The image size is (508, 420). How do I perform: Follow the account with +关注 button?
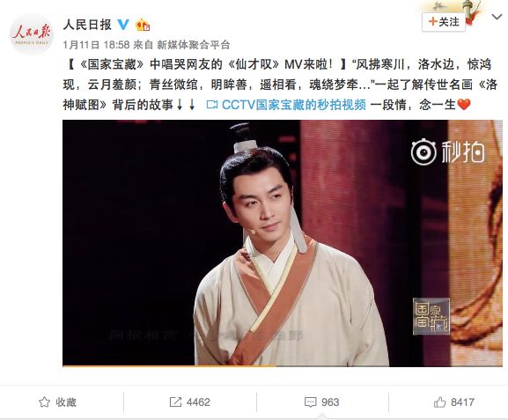[444, 22]
